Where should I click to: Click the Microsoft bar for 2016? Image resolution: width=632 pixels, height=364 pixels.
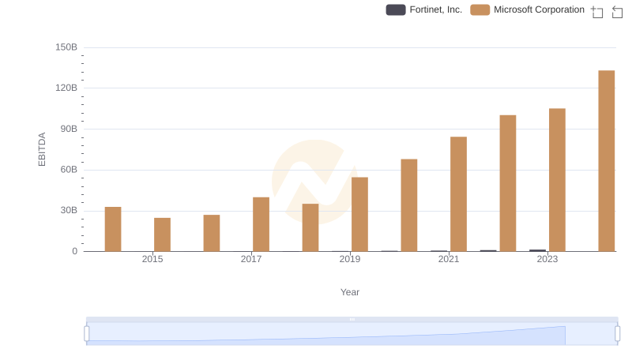coord(212,233)
